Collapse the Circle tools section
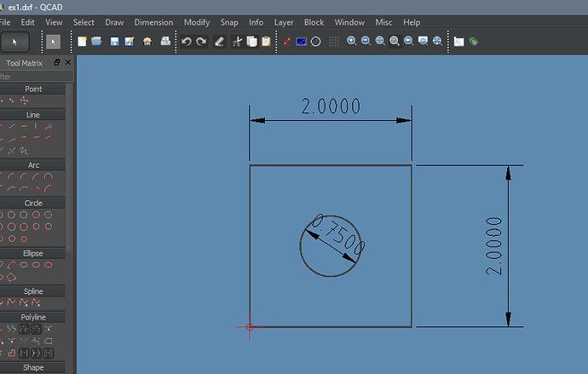 pyautogui.click(x=32, y=203)
